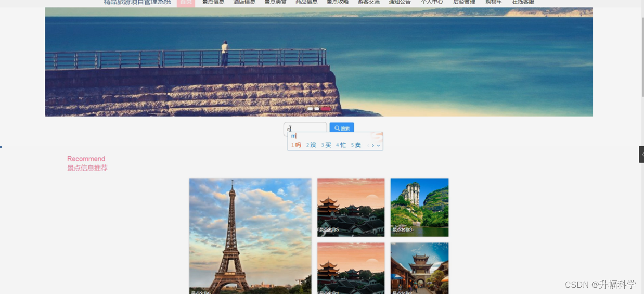Click the Sogou logo in IME popup

[378, 136]
